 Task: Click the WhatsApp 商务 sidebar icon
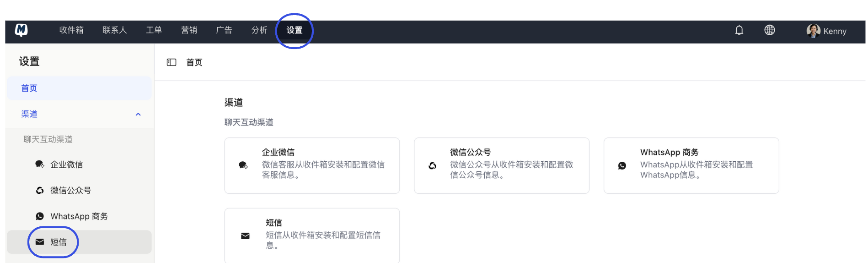(x=40, y=216)
